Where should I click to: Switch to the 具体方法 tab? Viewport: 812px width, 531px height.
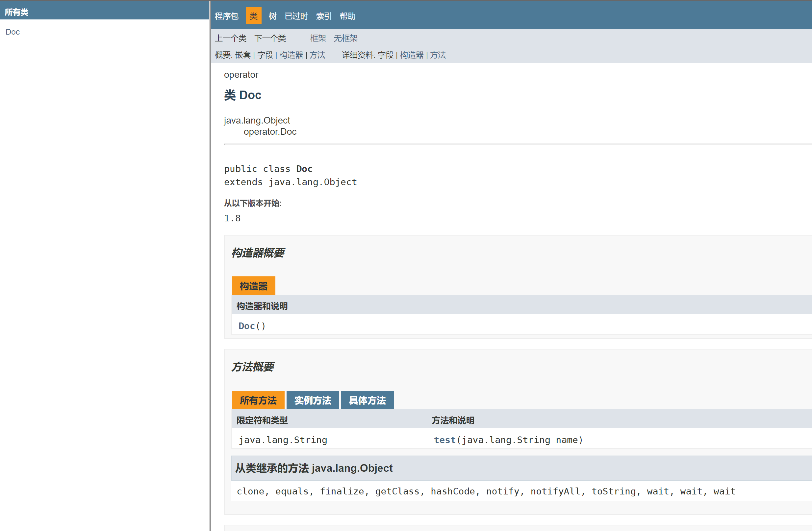click(x=367, y=400)
